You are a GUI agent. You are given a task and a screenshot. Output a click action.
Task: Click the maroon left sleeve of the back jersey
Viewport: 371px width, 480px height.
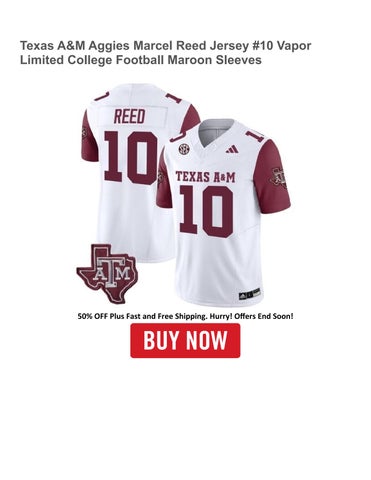(89, 136)
